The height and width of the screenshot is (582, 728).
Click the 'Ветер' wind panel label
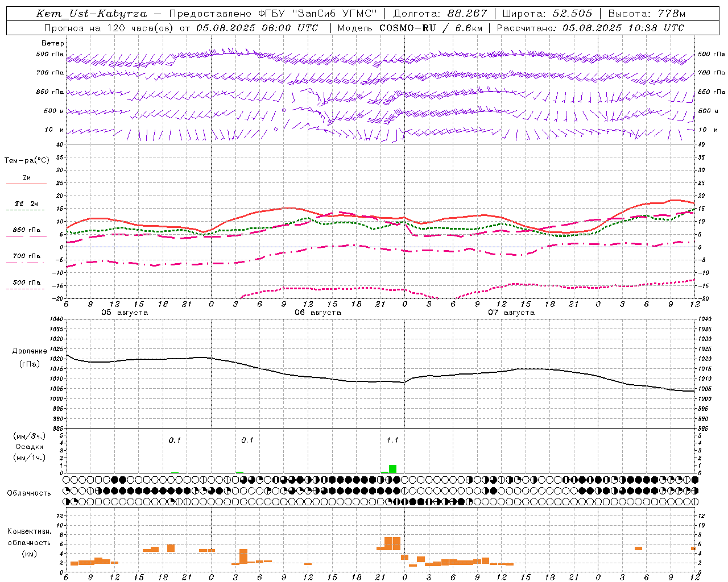(53, 43)
